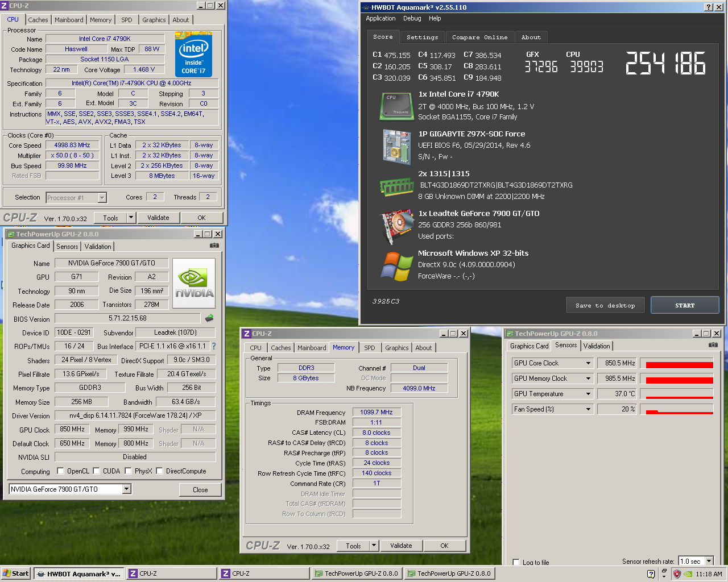Enable the OpenCL checkbox
The image size is (728, 582).
pyautogui.click(x=60, y=471)
